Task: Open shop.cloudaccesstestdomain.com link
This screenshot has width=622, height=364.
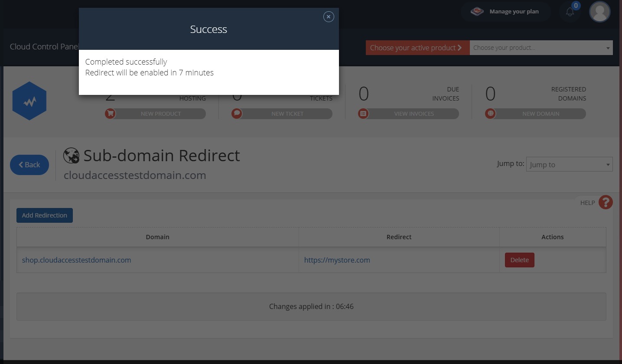Action: 76,260
